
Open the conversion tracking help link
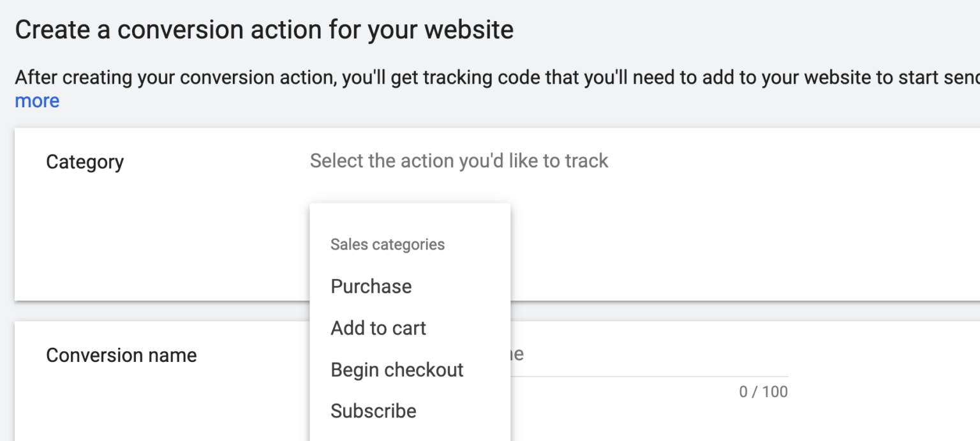point(36,101)
